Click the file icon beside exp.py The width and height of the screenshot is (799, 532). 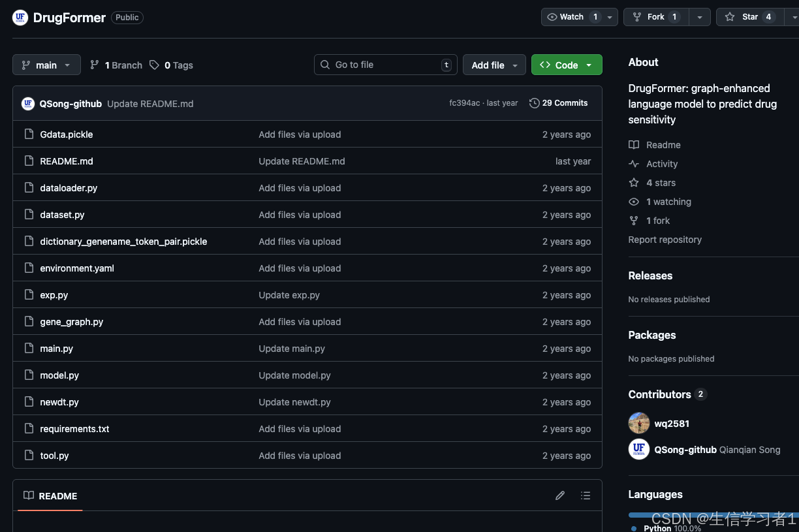29,295
